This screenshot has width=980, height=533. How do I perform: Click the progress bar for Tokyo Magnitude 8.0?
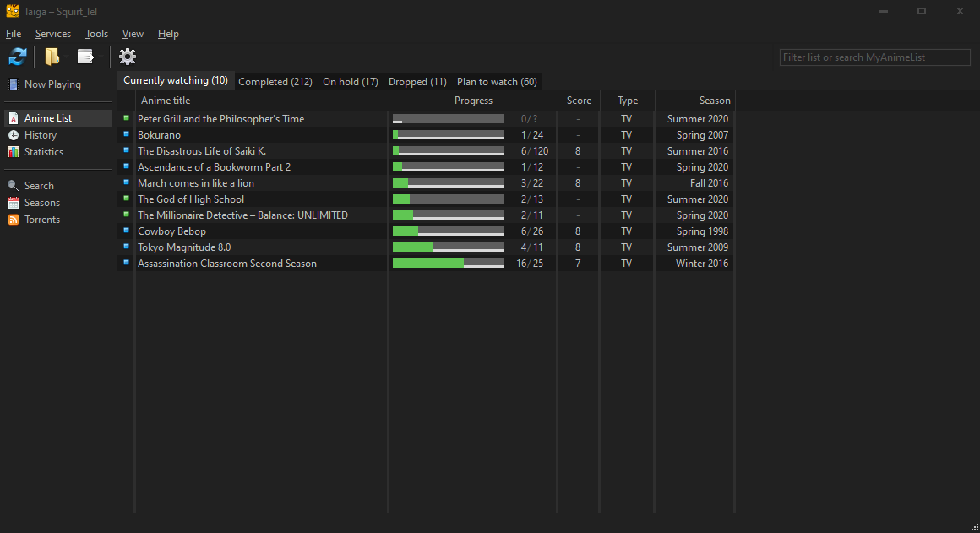click(448, 247)
